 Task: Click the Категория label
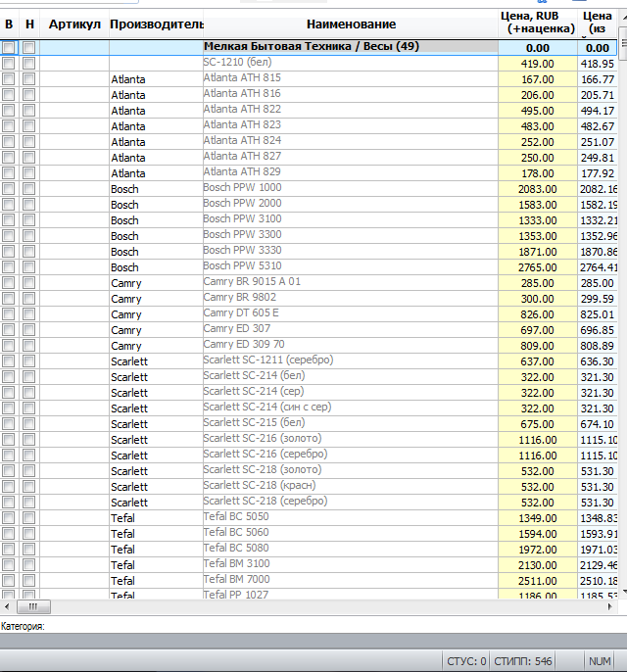(x=23, y=626)
